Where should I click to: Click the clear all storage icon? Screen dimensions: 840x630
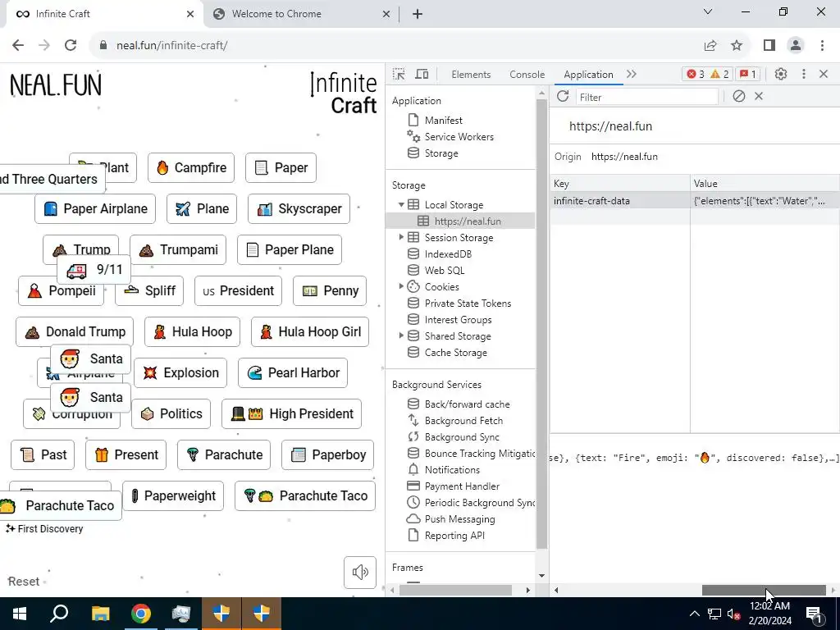(x=739, y=97)
